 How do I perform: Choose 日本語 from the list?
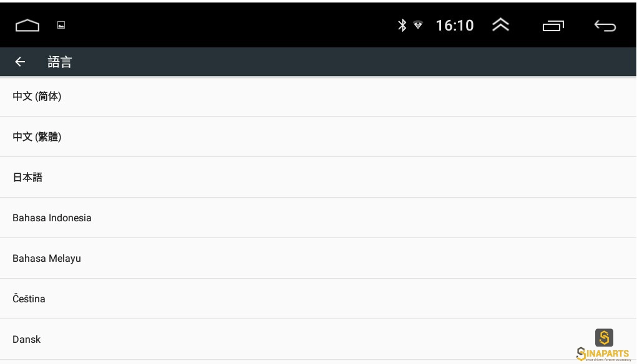[x=318, y=178]
